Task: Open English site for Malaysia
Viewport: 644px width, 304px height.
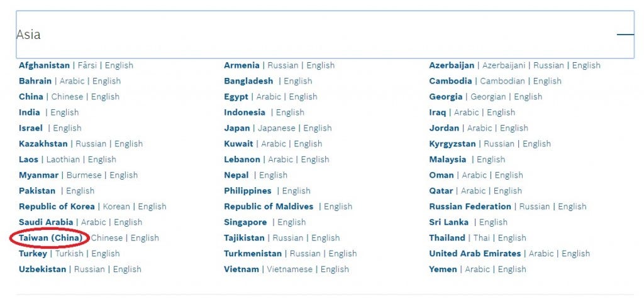Action: [491, 160]
